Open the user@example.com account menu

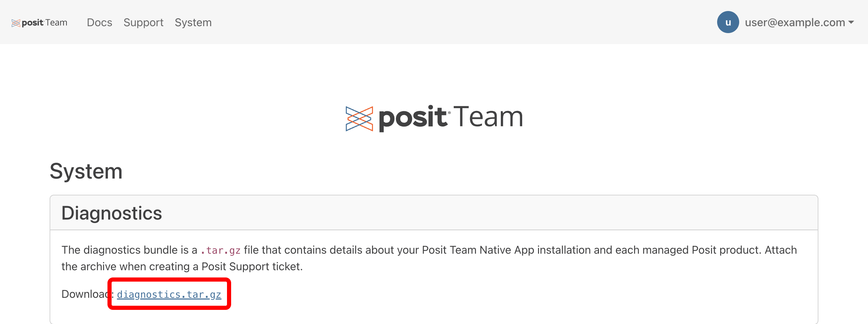click(795, 22)
